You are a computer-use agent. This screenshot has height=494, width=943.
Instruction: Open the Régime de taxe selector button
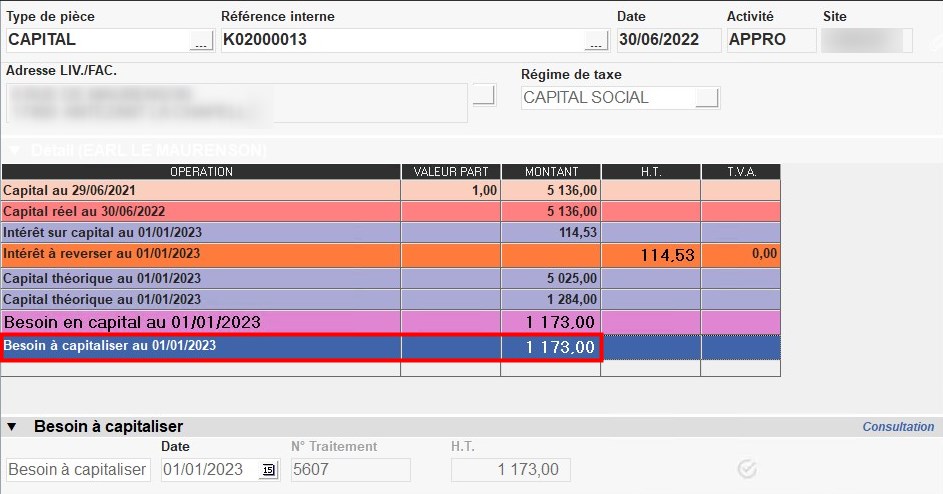(x=707, y=98)
